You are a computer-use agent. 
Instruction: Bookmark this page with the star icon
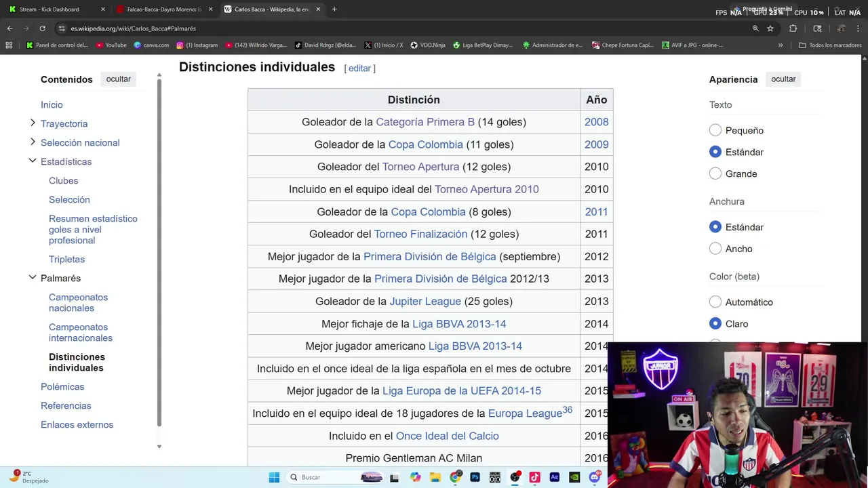point(770,28)
